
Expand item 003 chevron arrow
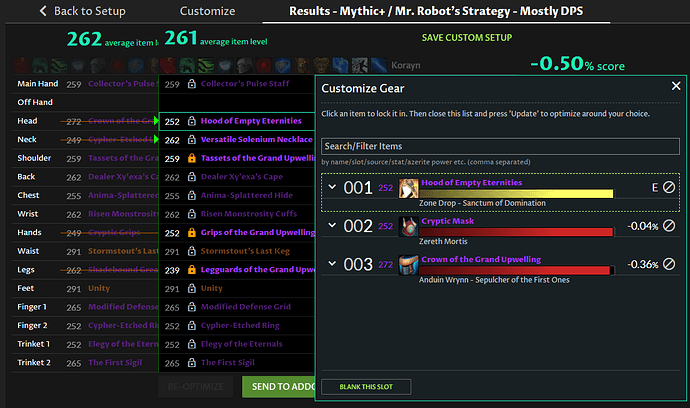coord(332,264)
